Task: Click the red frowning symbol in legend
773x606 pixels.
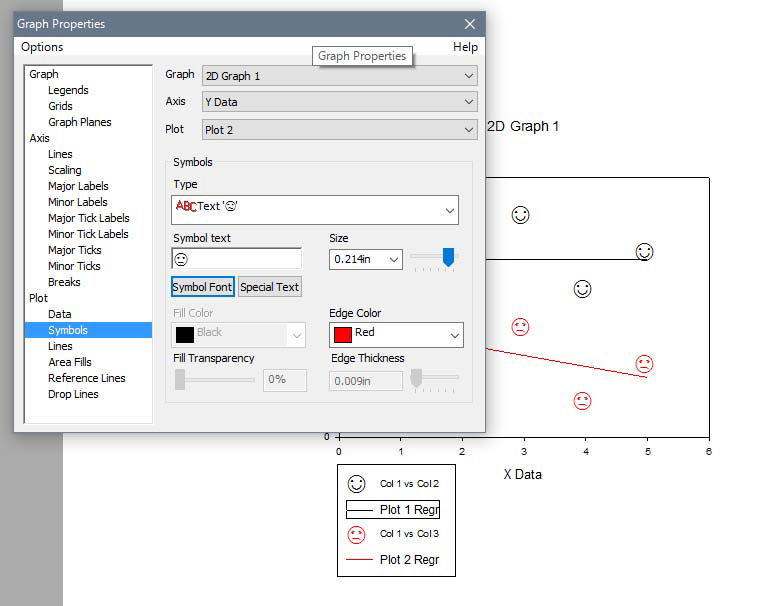Action: click(356, 534)
